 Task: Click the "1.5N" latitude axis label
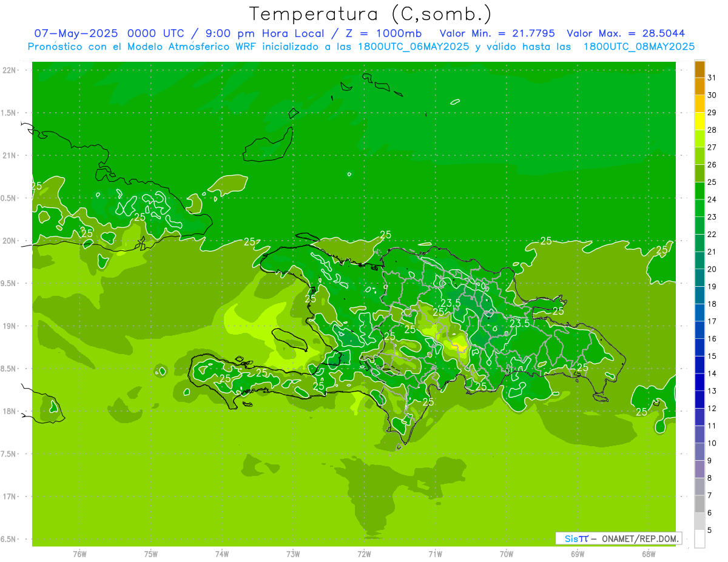(x=9, y=113)
